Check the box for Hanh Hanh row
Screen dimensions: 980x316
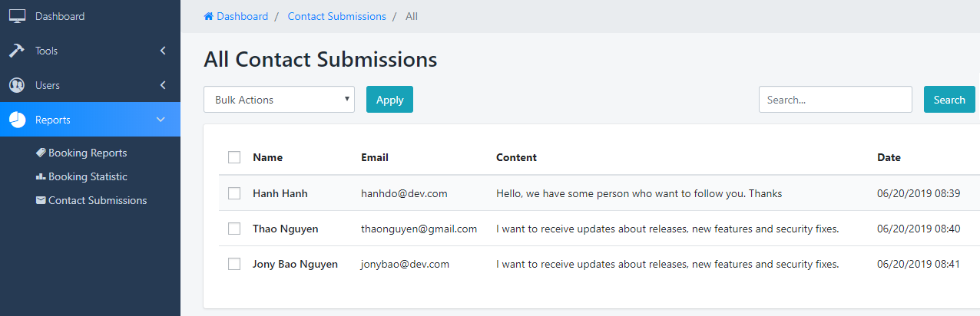click(x=234, y=193)
